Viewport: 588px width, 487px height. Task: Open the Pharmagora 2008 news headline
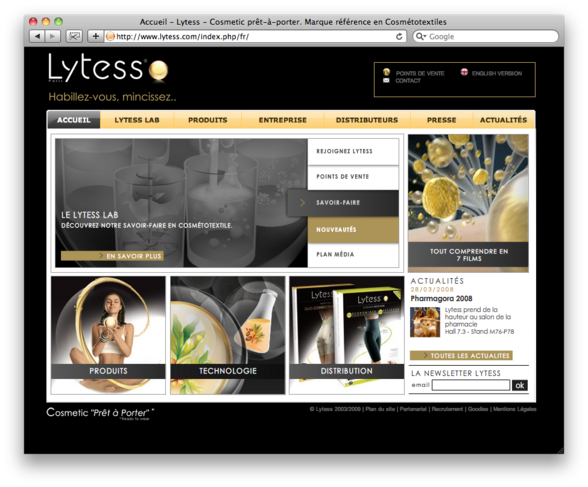[x=441, y=299]
